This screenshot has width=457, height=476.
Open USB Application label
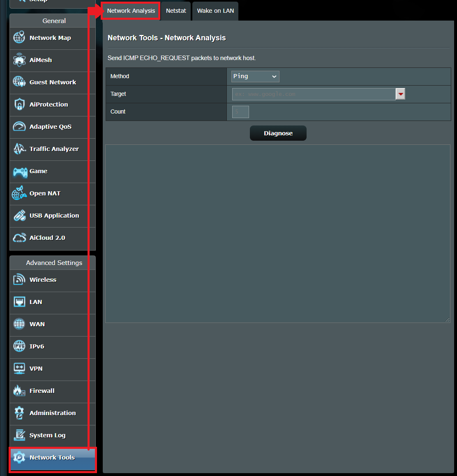[x=54, y=216]
